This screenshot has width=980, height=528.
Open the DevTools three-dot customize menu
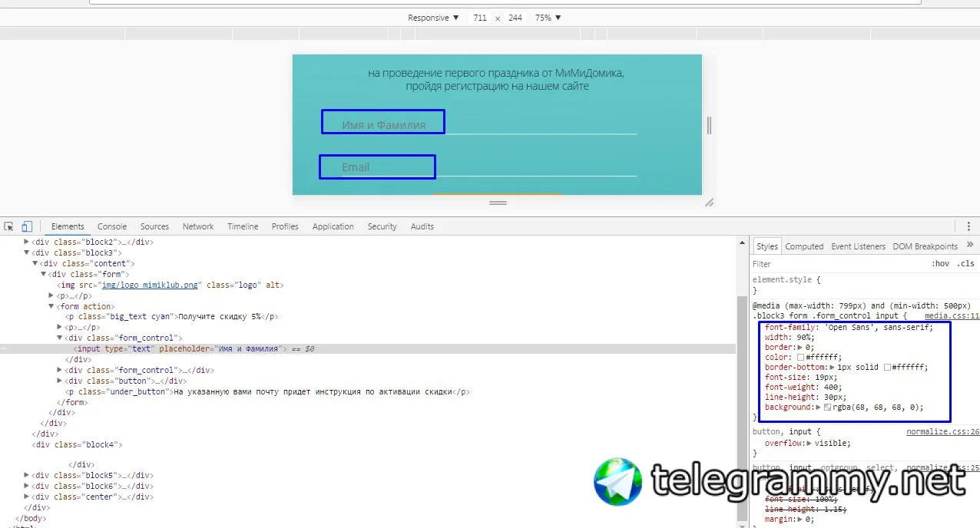click(x=968, y=226)
